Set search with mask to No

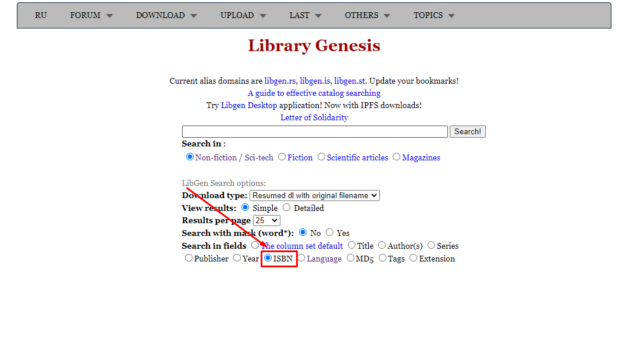[x=303, y=232]
